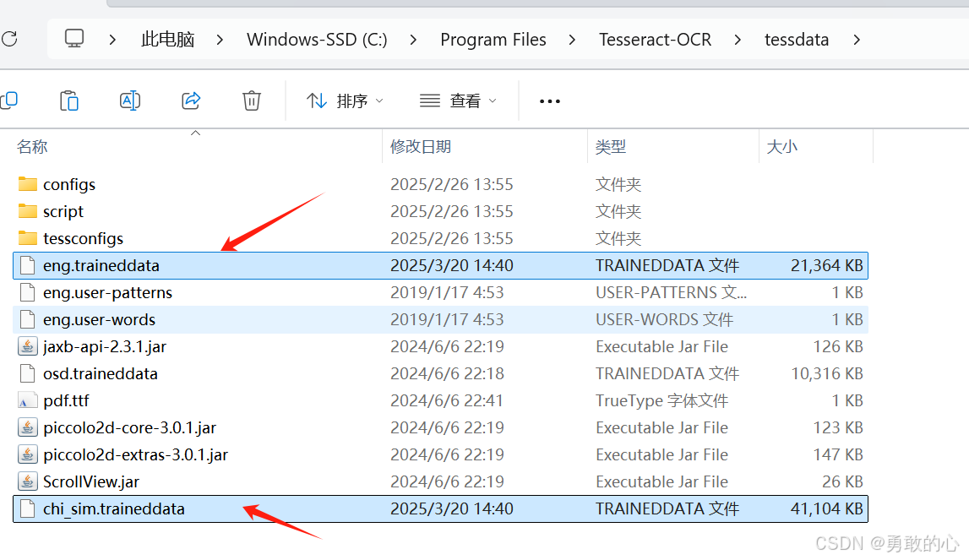Open the 排序 sort dropdown
Viewport: 969px width, 560px height.
345,101
